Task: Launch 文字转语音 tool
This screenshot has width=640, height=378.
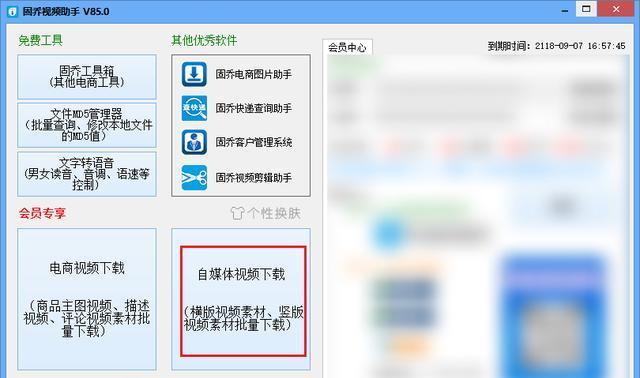Action: 87,174
